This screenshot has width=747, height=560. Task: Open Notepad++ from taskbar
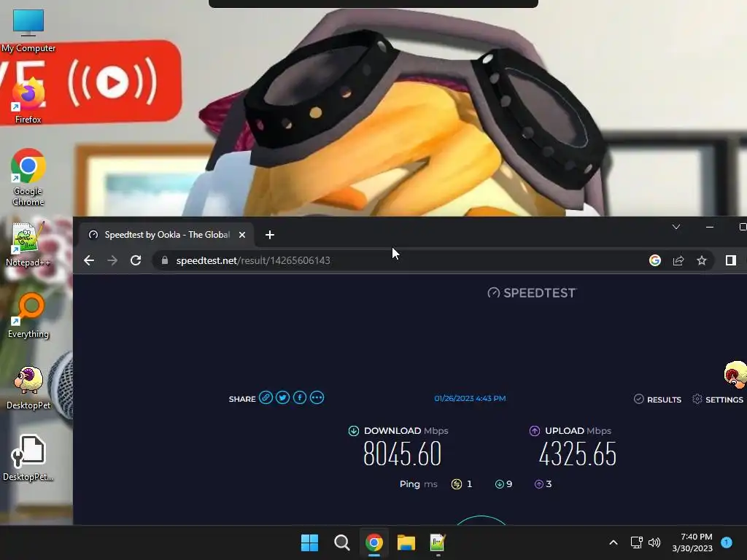438,542
